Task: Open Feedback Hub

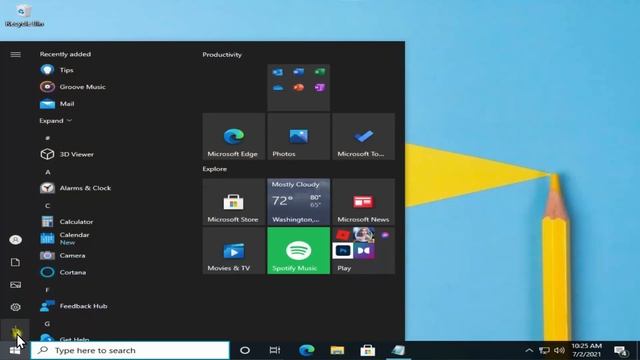Action: 73,306
